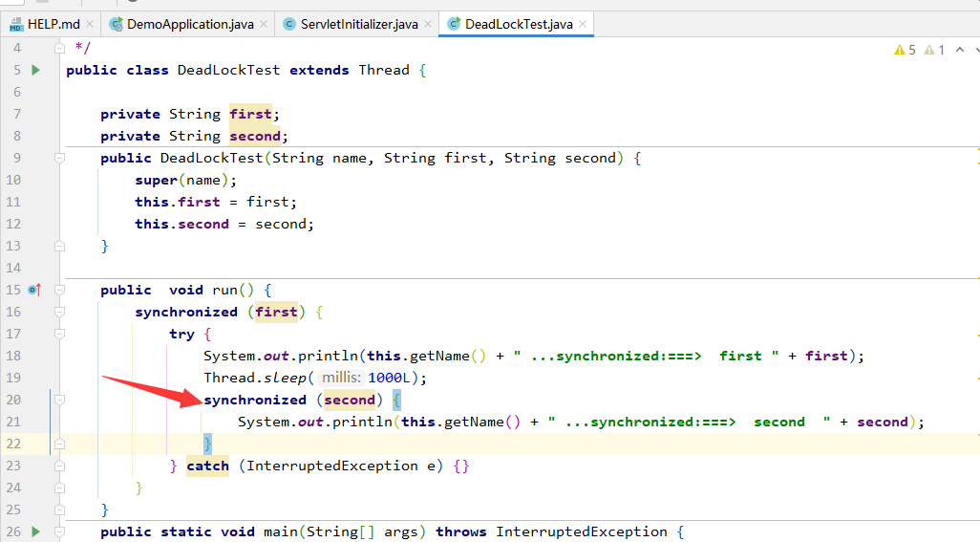Click 'throws' keyword on line 26
This screenshot has width=980, height=542.
[x=461, y=531]
